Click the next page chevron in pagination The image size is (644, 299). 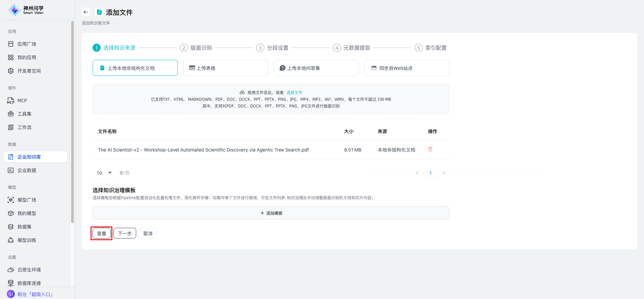point(444,173)
